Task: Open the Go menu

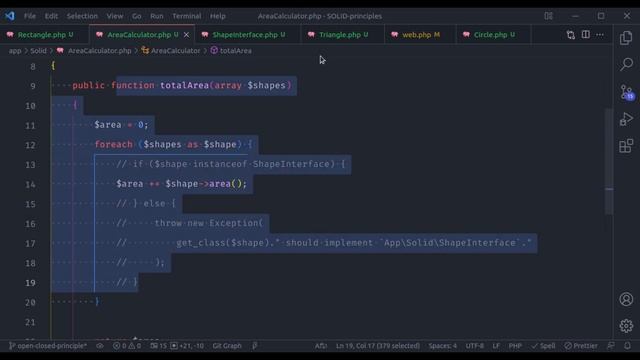Action: coord(136,16)
